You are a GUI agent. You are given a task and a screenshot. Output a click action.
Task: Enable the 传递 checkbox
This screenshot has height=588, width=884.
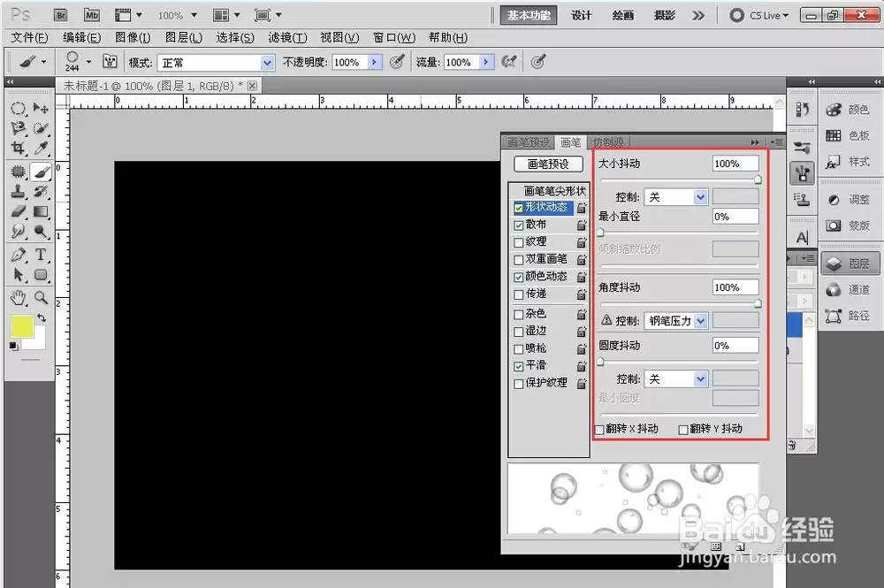(x=519, y=294)
